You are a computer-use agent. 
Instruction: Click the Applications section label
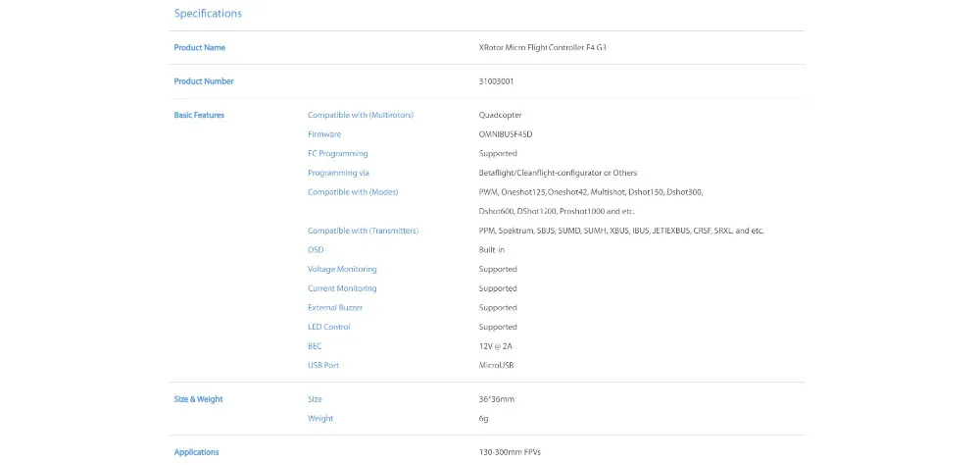coord(196,452)
